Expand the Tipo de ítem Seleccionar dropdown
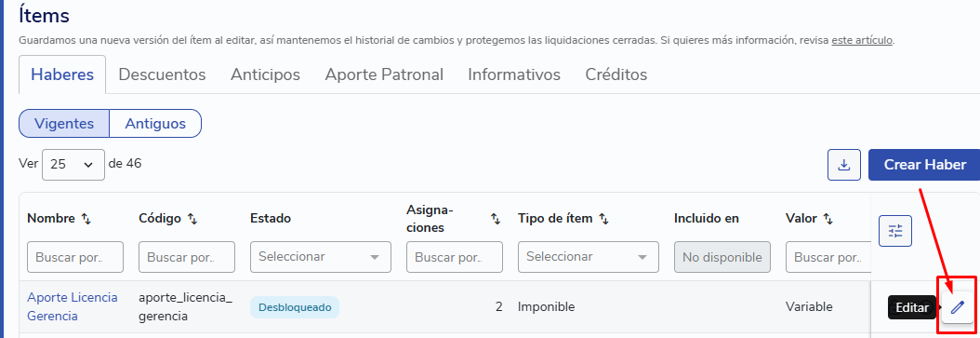This screenshot has width=980, height=338. click(x=589, y=257)
